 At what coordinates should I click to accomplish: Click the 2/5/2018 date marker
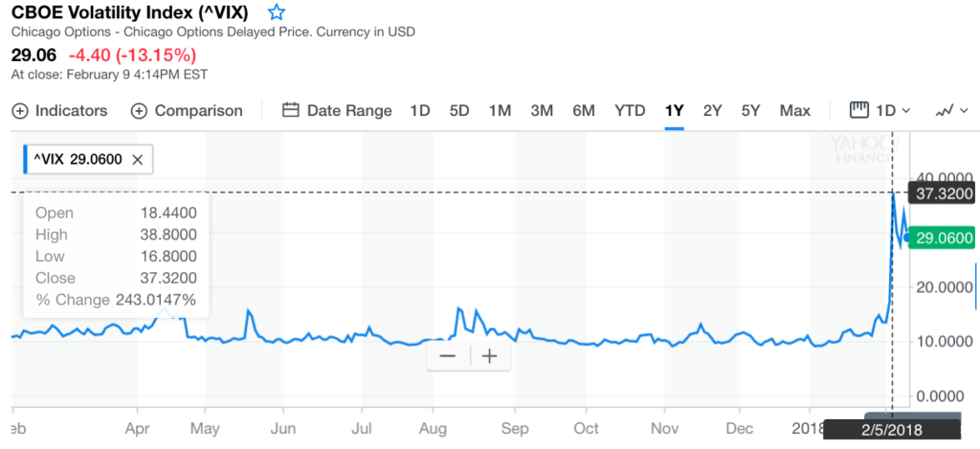(890, 430)
